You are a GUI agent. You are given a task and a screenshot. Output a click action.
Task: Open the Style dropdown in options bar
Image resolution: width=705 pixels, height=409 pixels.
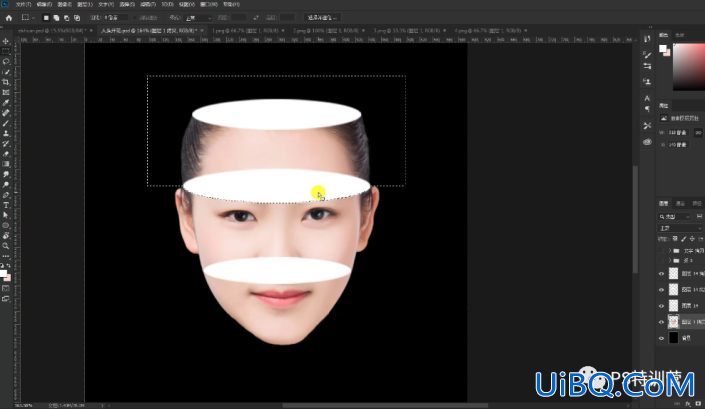click(x=197, y=18)
